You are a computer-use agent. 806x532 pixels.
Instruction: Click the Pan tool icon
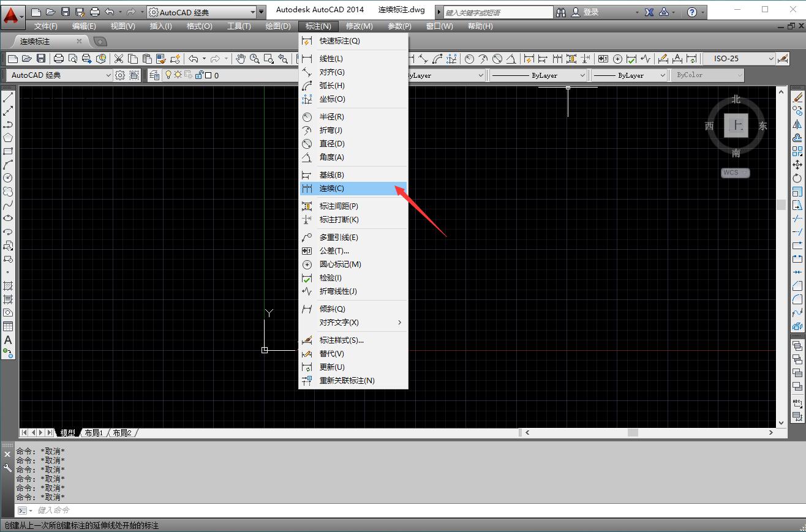241,58
